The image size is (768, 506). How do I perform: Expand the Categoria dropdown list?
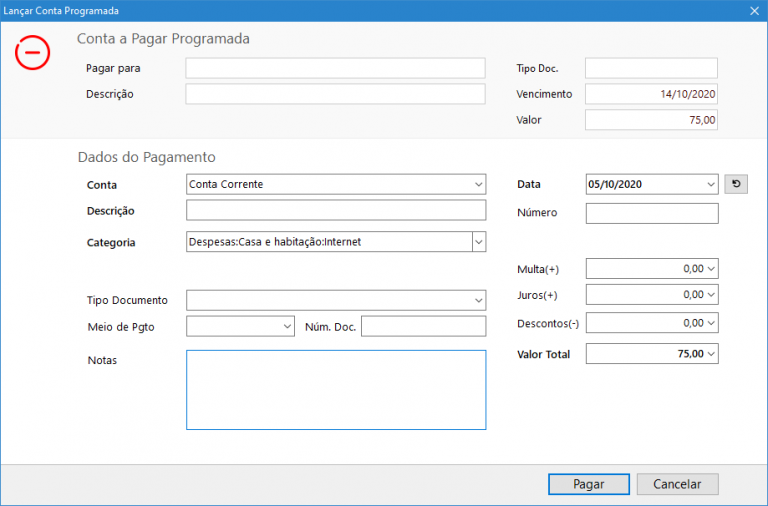click(478, 242)
